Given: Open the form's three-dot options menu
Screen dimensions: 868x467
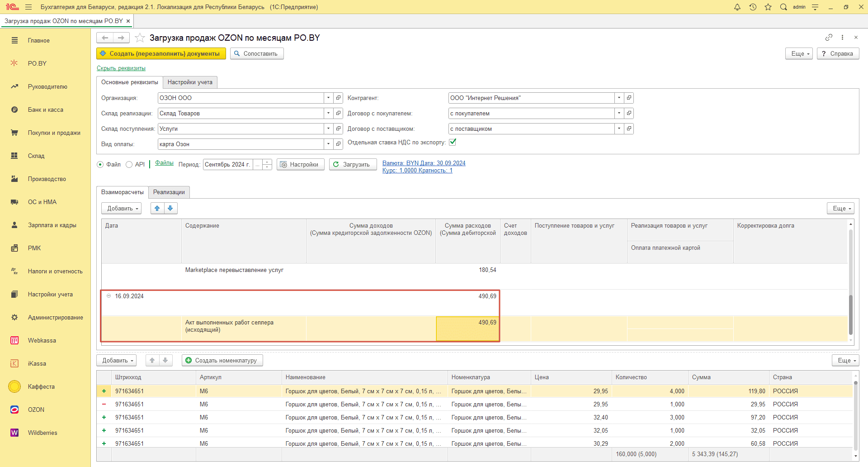Looking at the screenshot, I should (842, 37).
